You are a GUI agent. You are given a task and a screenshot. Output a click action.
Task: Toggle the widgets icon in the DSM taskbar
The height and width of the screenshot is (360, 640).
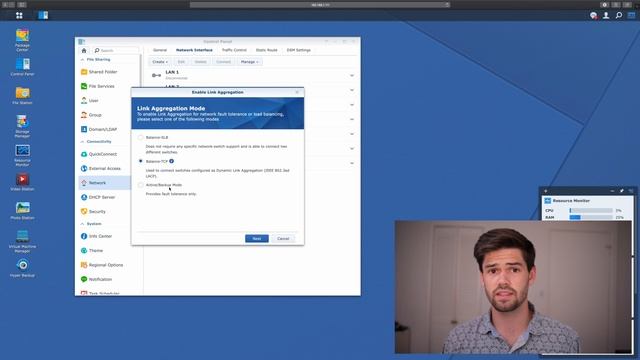(631, 16)
